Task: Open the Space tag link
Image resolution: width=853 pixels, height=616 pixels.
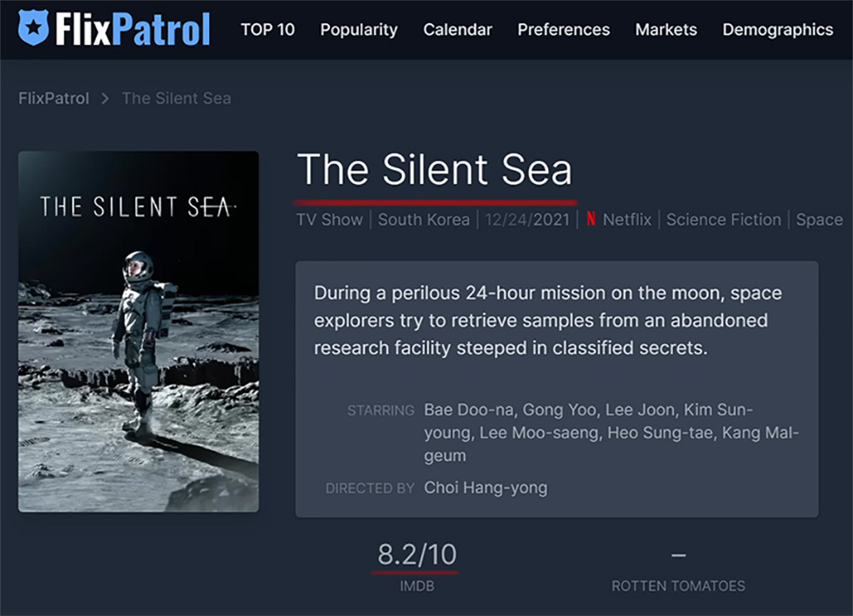Action: (x=820, y=220)
